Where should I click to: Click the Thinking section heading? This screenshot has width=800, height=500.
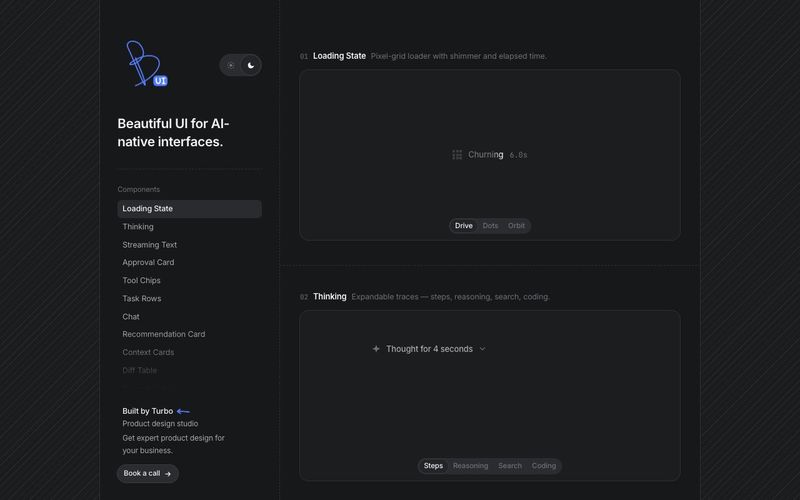click(x=330, y=296)
